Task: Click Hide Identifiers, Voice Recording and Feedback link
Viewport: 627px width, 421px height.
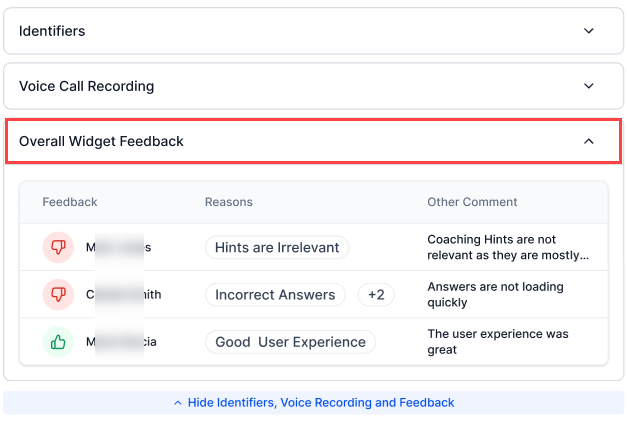Action: [321, 403]
